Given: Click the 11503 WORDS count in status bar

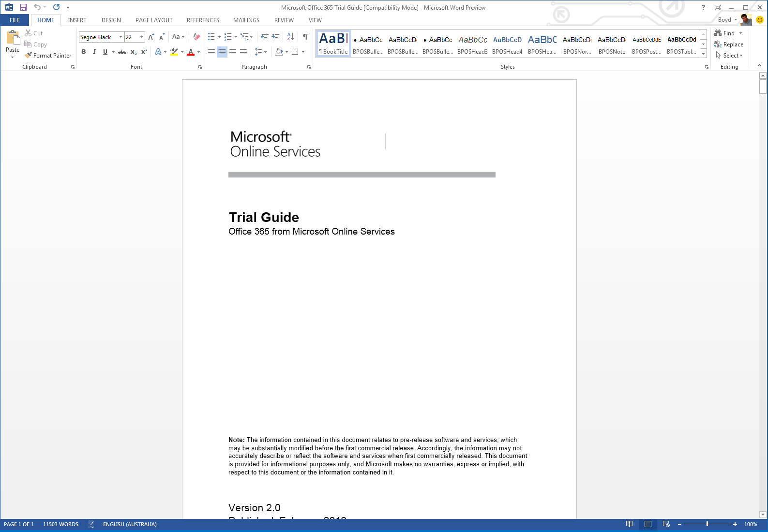Looking at the screenshot, I should (x=60, y=524).
